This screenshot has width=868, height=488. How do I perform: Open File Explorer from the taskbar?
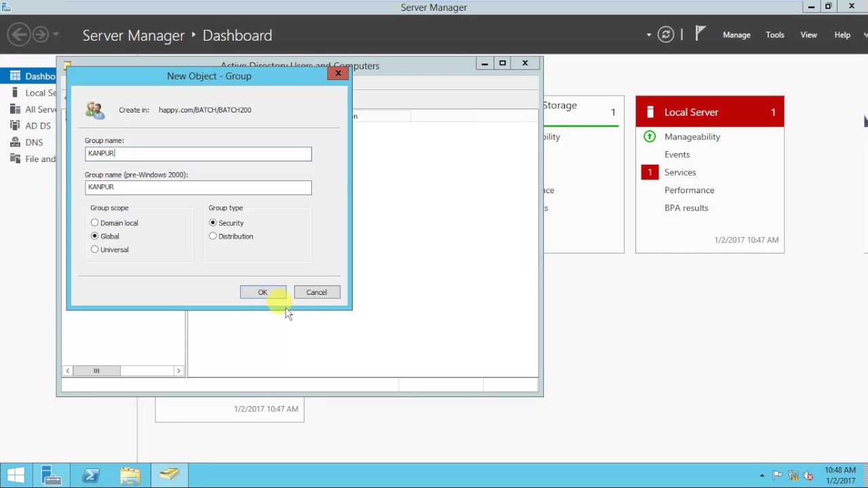coord(130,475)
